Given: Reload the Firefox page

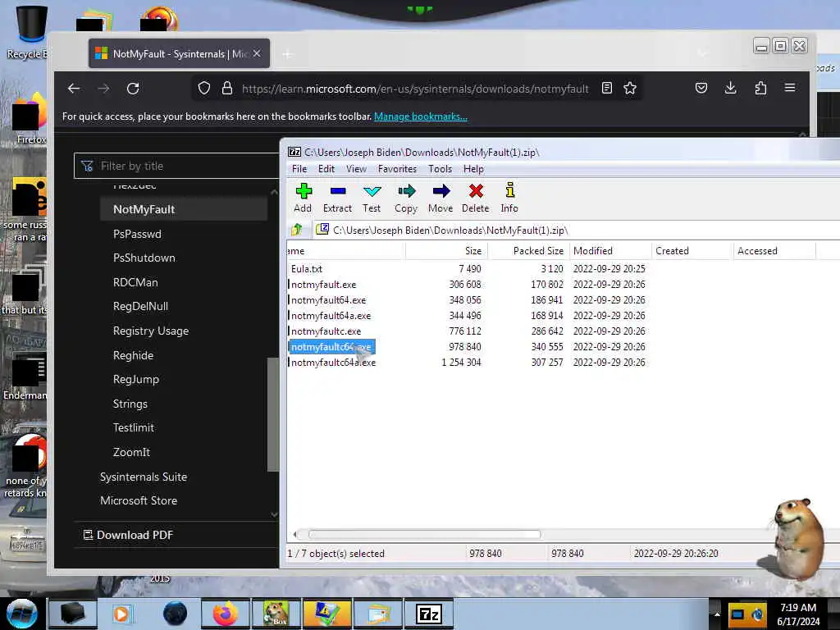Looking at the screenshot, I should pyautogui.click(x=133, y=89).
